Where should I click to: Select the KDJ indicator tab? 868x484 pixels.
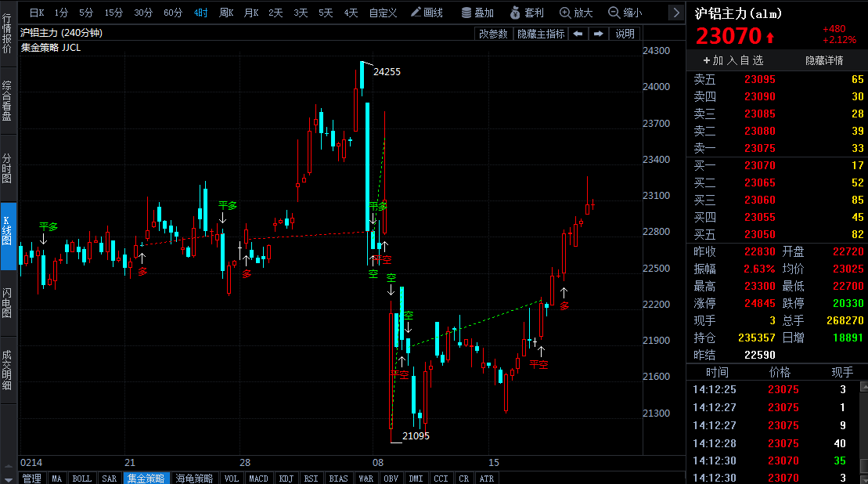[286, 478]
